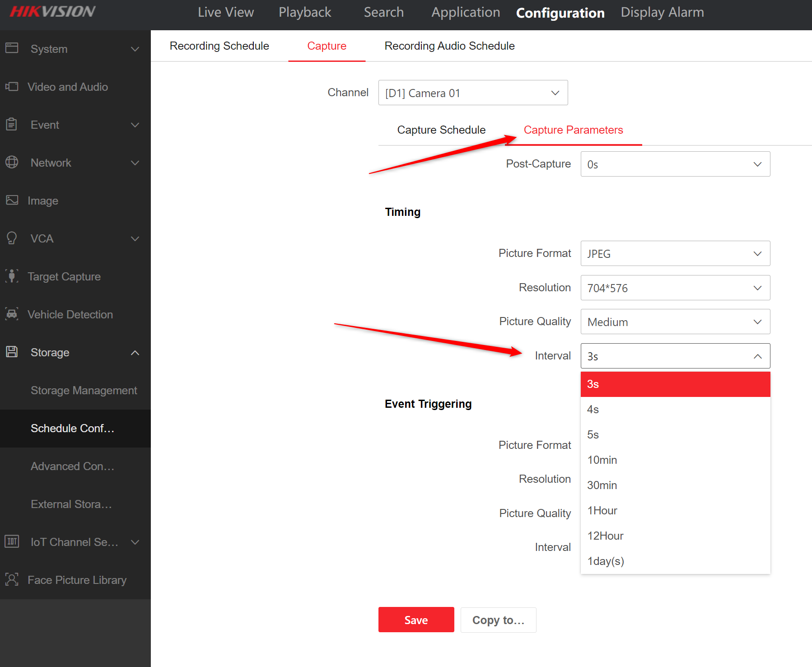Collapse the Storage menu chevron
Image resolution: width=812 pixels, height=667 pixels.
pyautogui.click(x=135, y=352)
